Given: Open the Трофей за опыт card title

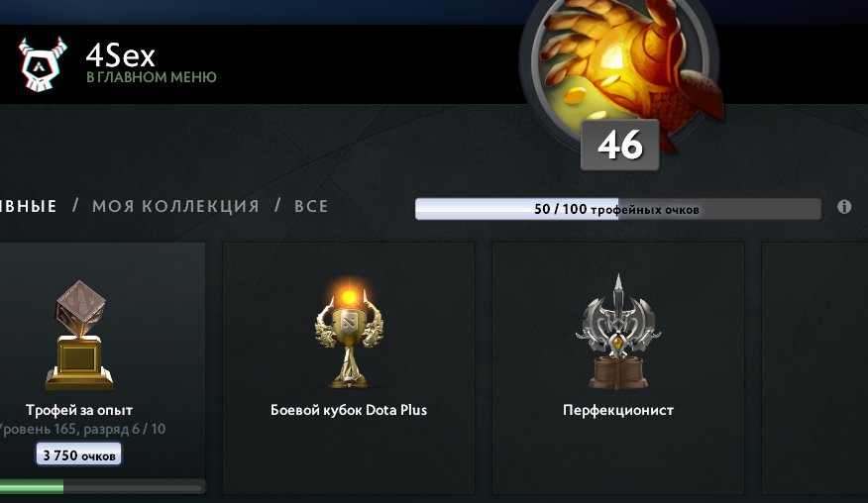Looking at the screenshot, I should click(x=79, y=410).
